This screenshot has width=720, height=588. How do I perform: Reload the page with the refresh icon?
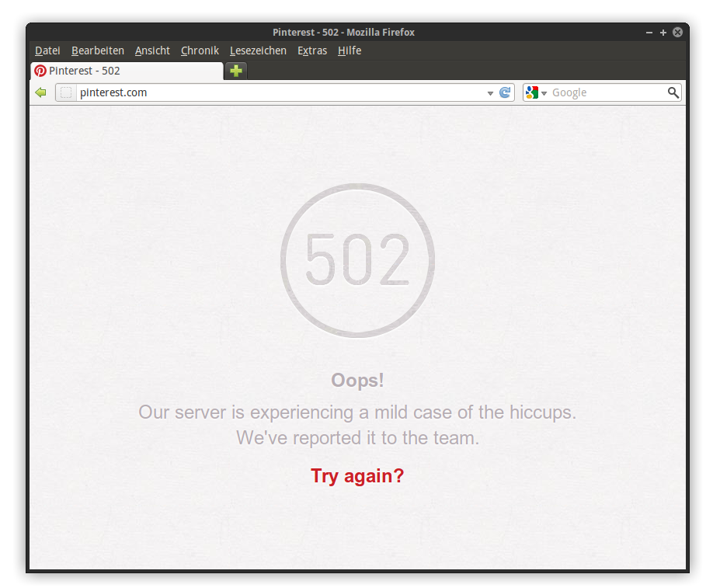505,92
